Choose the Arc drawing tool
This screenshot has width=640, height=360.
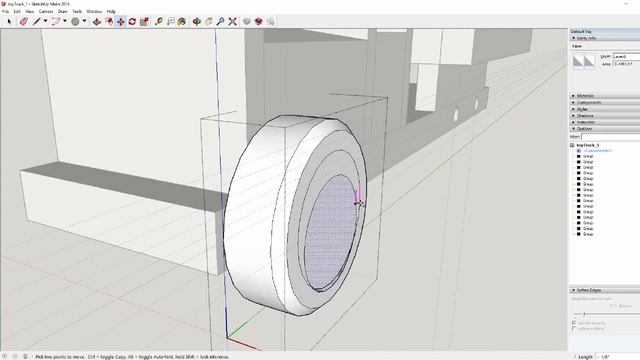tap(56, 22)
